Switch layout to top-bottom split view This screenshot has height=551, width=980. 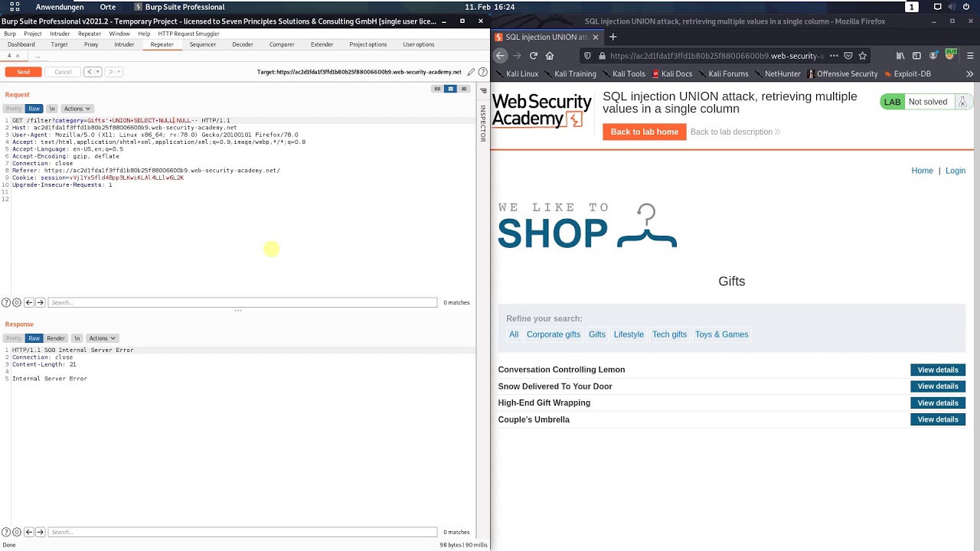(x=450, y=89)
